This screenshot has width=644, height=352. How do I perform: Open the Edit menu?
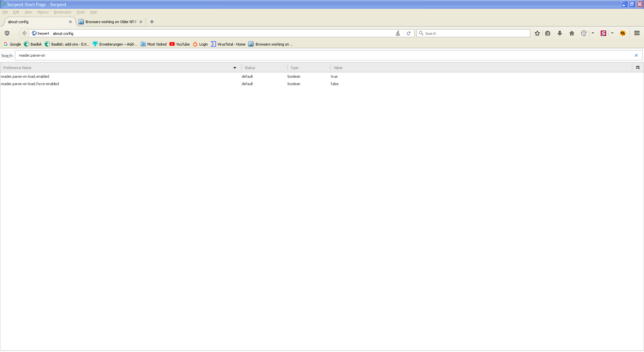[16, 12]
